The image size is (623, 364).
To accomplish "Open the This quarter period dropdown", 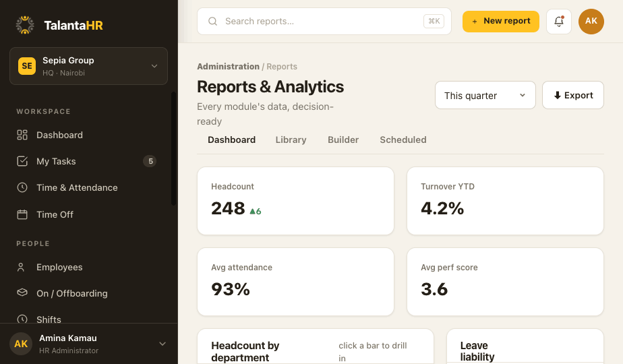I will click(485, 95).
